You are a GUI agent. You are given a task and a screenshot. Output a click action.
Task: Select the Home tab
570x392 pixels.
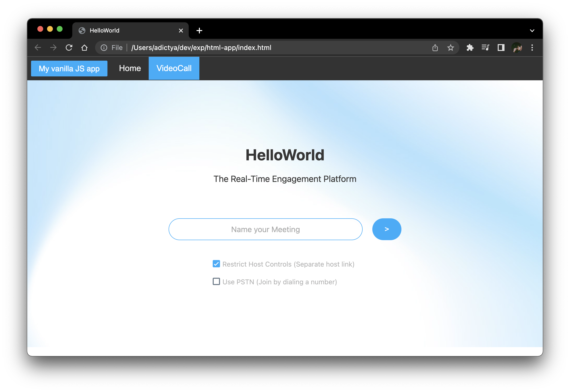tap(130, 68)
